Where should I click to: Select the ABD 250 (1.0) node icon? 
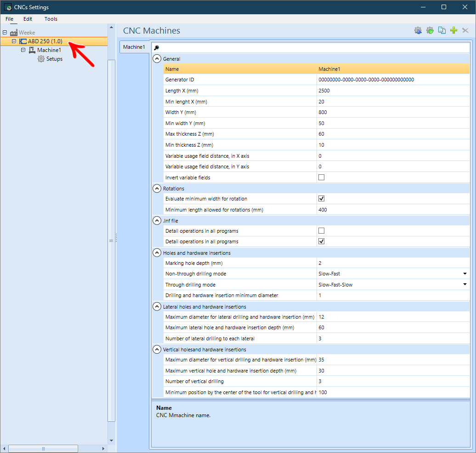point(23,41)
